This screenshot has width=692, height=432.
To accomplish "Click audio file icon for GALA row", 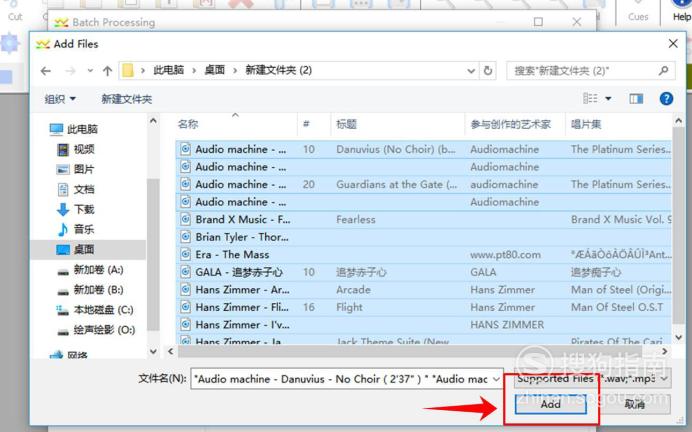I will (186, 272).
